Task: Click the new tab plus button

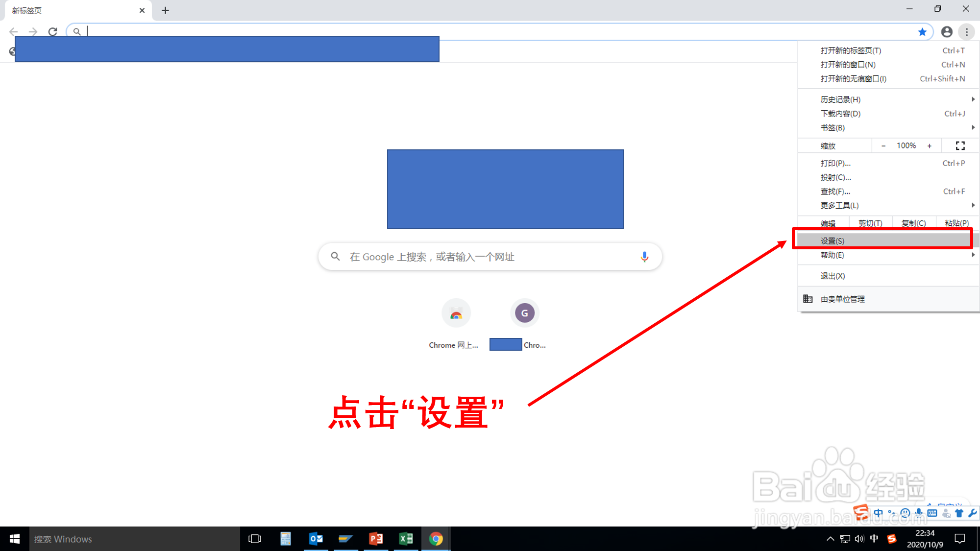Action: coord(165,10)
